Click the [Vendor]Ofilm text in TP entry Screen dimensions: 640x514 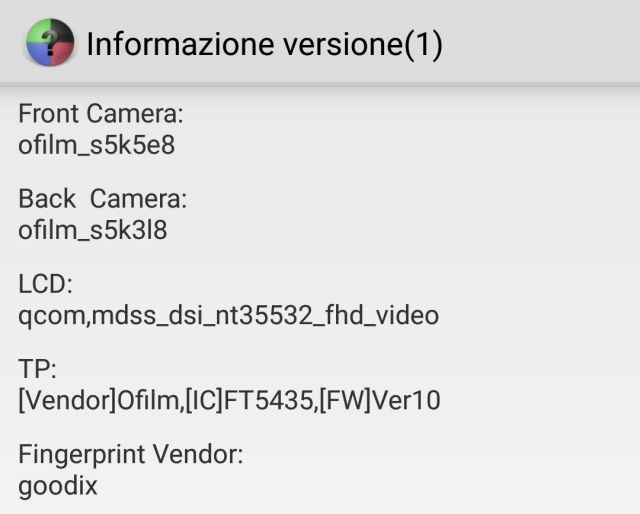pyautogui.click(x=100, y=401)
